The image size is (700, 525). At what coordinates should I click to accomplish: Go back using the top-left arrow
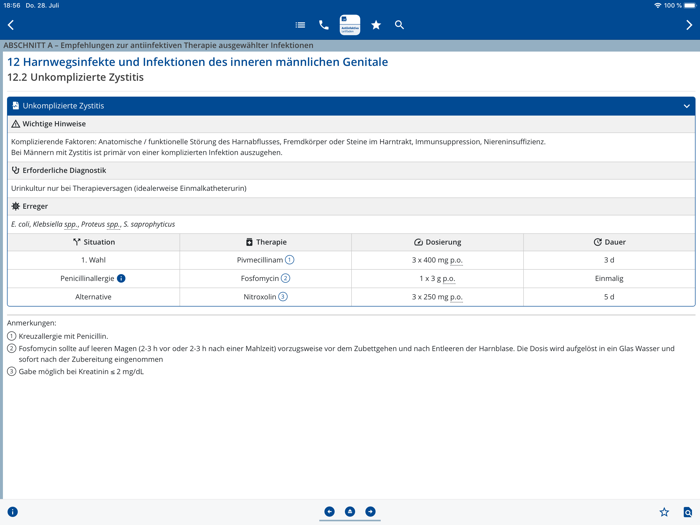[11, 25]
